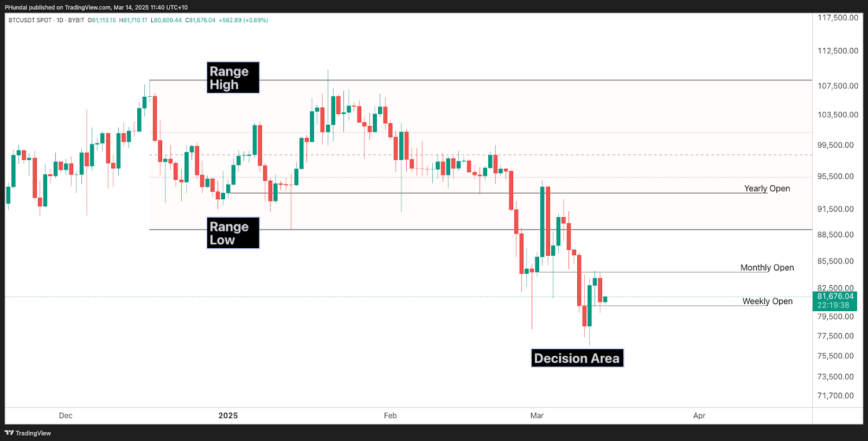Image resolution: width=868 pixels, height=441 pixels.
Task: Click the Weekly Open line label
Action: coord(767,301)
